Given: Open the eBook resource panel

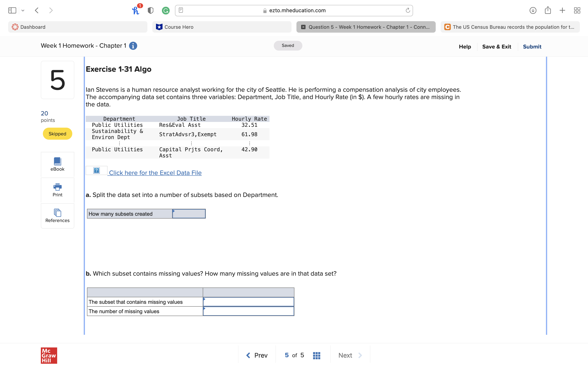Looking at the screenshot, I should click(57, 165).
